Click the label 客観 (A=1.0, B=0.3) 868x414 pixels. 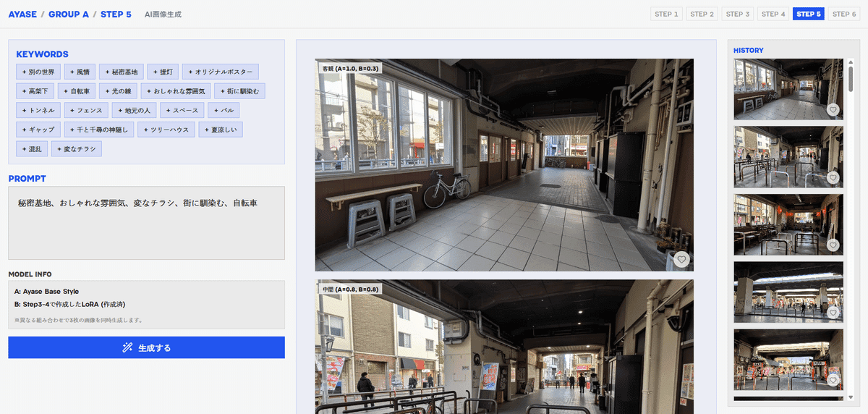[x=350, y=68]
